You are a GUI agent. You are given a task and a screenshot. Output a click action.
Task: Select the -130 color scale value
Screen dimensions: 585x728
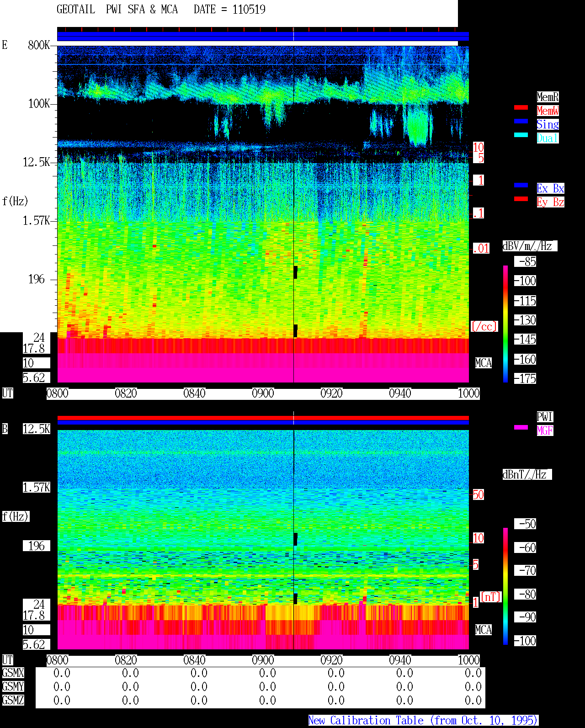pos(526,320)
